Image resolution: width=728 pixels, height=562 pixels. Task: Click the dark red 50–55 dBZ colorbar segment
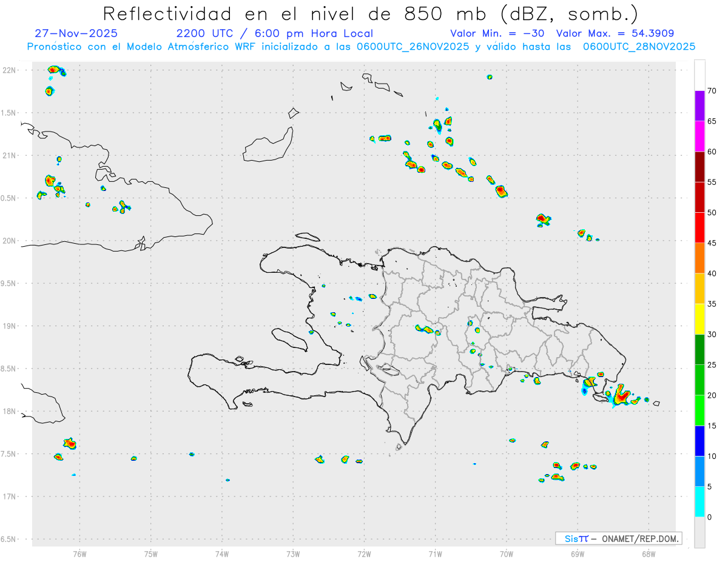699,198
